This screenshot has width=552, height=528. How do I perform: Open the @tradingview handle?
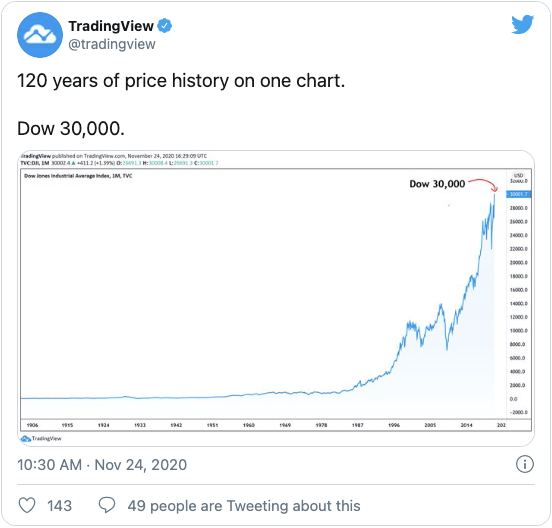[x=112, y=44]
